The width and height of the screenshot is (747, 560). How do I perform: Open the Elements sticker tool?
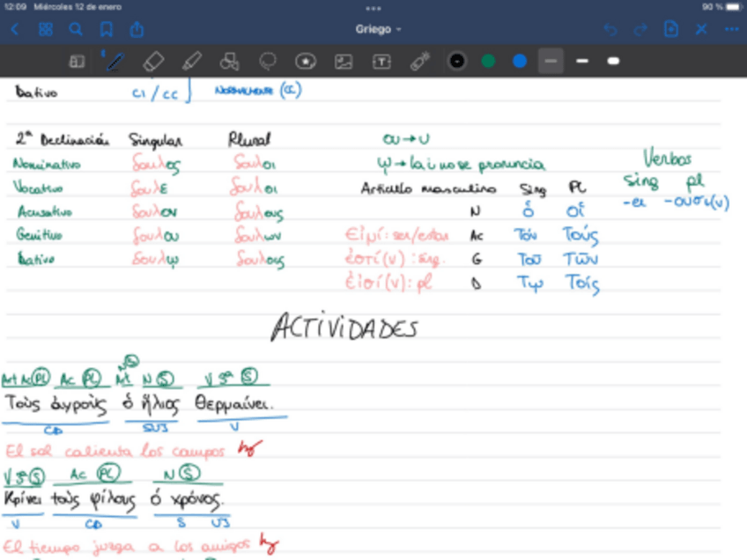tap(306, 62)
